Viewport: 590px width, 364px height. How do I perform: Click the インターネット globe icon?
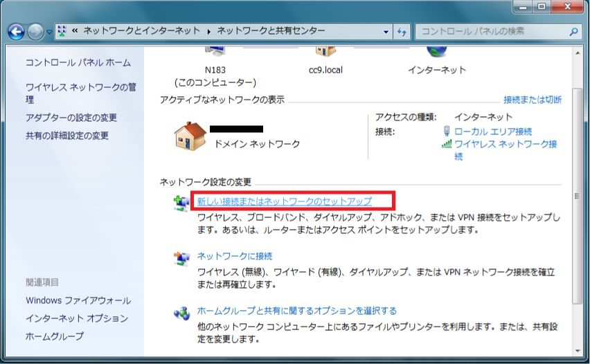[x=436, y=51]
